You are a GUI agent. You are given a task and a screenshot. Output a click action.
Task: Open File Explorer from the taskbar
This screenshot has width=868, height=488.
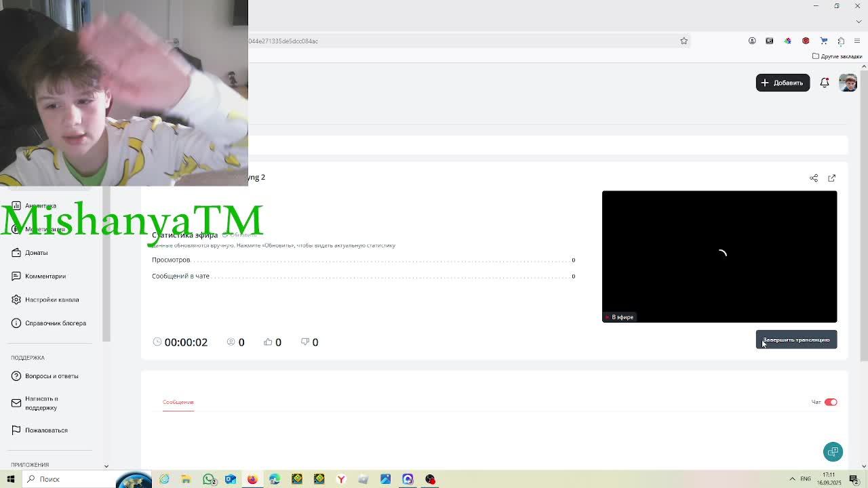(186, 479)
